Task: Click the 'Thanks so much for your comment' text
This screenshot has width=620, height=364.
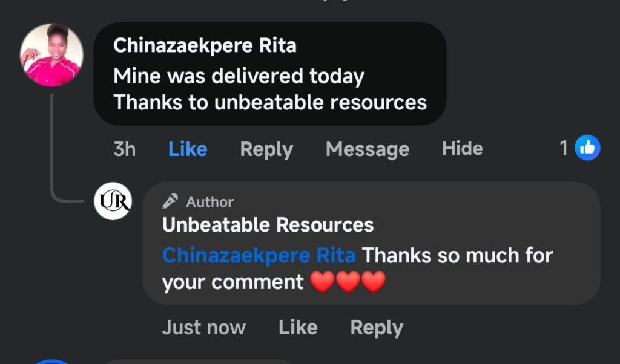Action: click(x=457, y=255)
